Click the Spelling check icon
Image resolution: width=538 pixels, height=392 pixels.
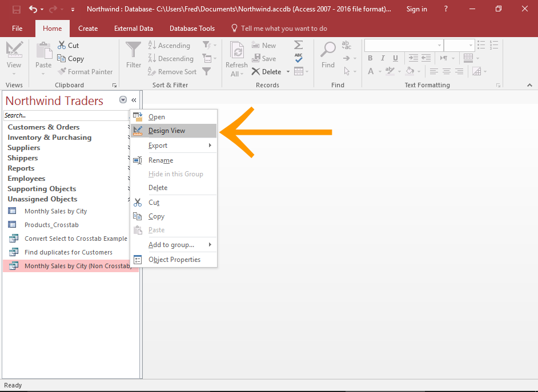point(298,59)
